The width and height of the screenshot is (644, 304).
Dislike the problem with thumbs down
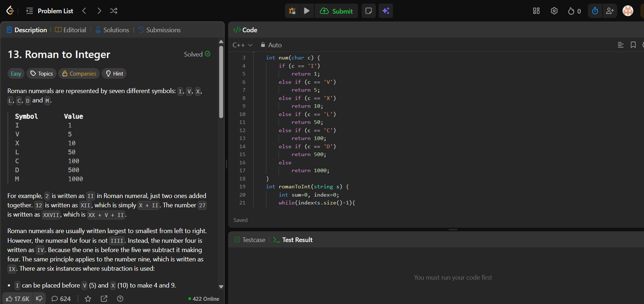[x=39, y=299]
